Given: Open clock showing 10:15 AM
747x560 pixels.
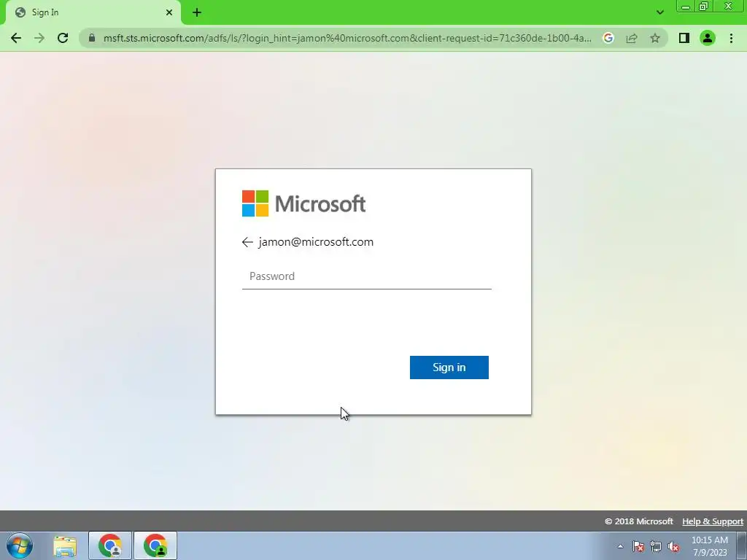Looking at the screenshot, I should pos(709,546).
